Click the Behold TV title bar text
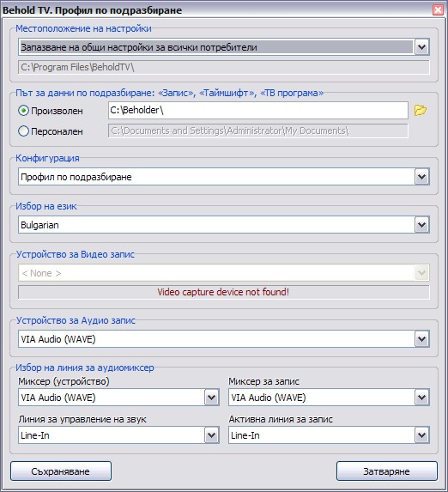This screenshot has height=492, width=448. tap(92, 10)
